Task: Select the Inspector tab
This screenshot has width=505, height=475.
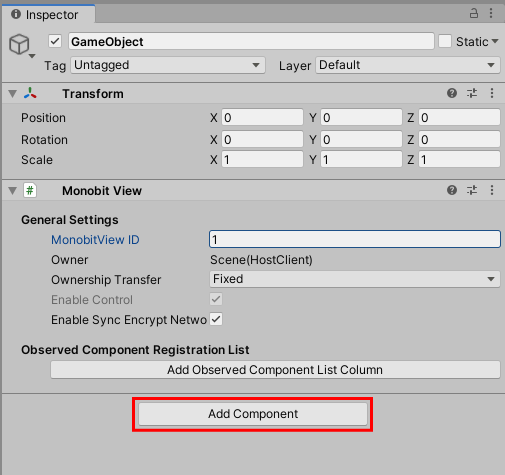Action: click(48, 15)
